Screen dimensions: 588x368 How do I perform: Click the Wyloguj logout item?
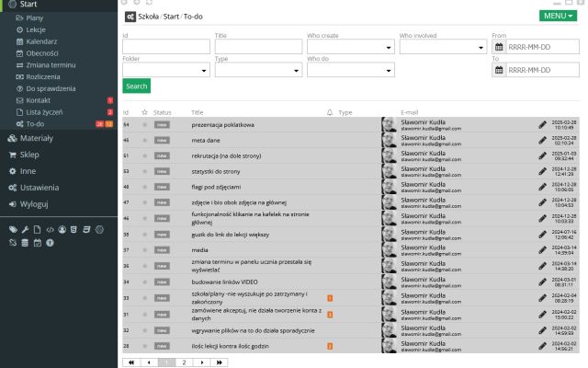tap(34, 203)
